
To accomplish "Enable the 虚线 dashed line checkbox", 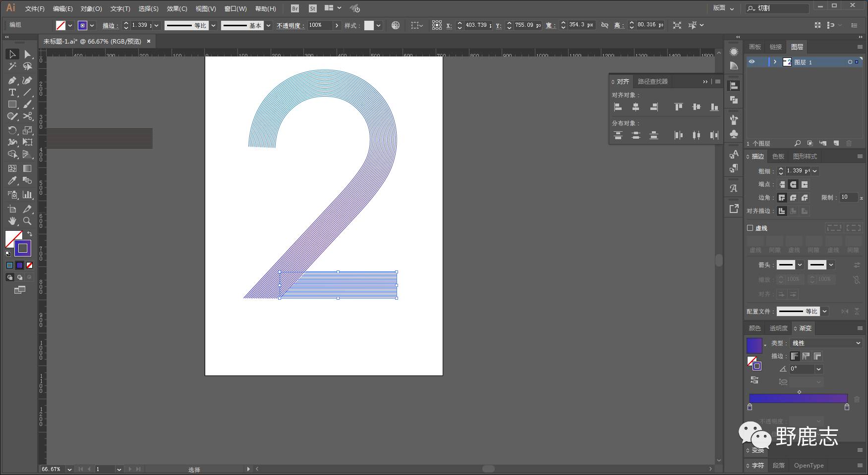I will (x=750, y=228).
